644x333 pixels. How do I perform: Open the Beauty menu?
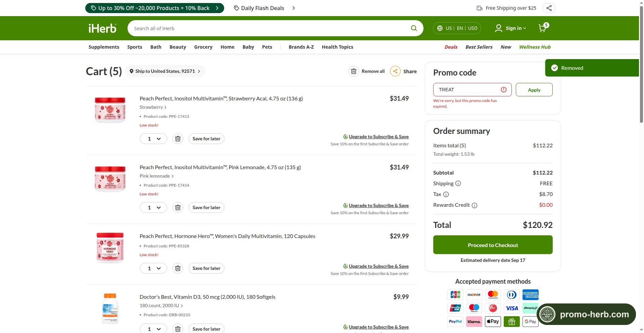click(x=178, y=47)
